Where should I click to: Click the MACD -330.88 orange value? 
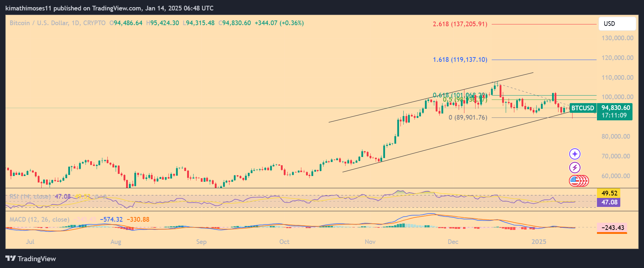[x=138, y=220]
